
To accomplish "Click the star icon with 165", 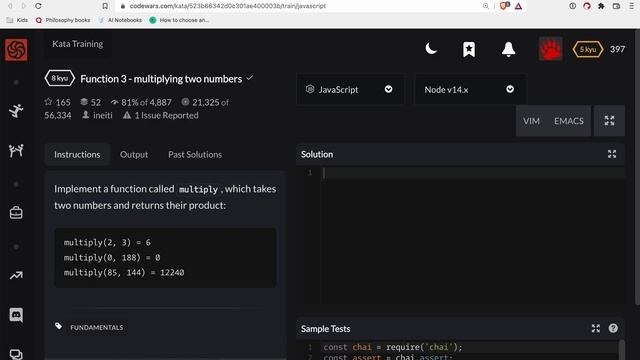I will [x=48, y=102].
